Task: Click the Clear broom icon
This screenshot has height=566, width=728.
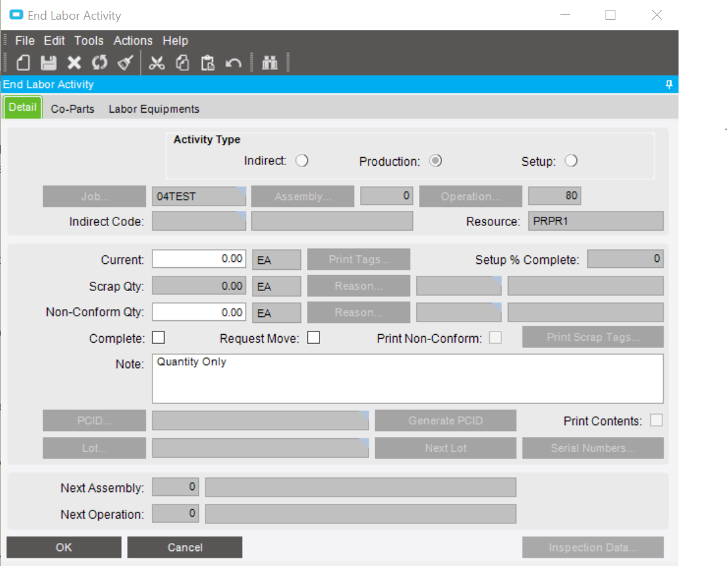Action: click(125, 63)
